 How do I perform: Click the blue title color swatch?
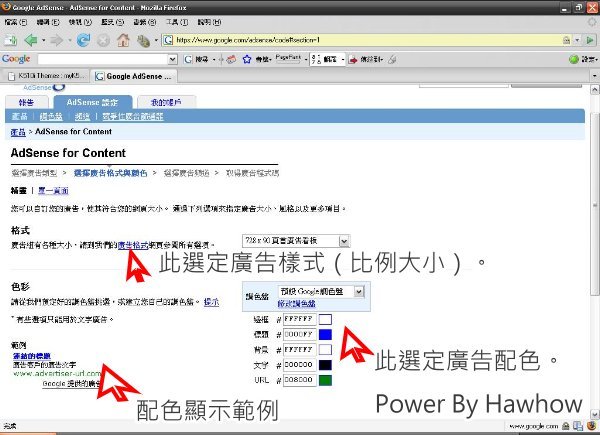click(325, 334)
